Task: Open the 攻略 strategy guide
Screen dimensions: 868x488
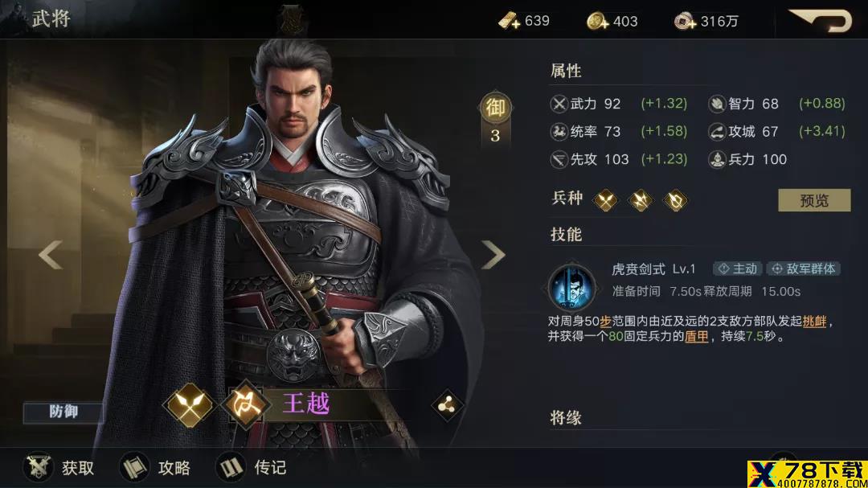Action: (x=156, y=468)
